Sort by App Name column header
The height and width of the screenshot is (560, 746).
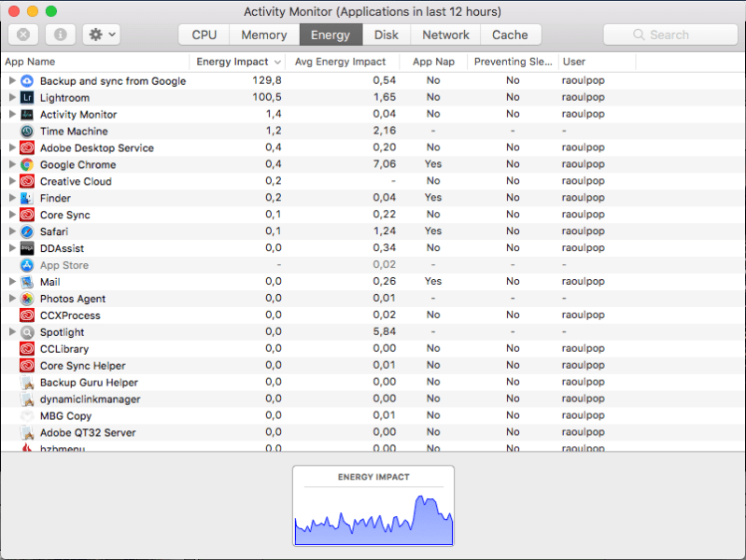[x=93, y=62]
